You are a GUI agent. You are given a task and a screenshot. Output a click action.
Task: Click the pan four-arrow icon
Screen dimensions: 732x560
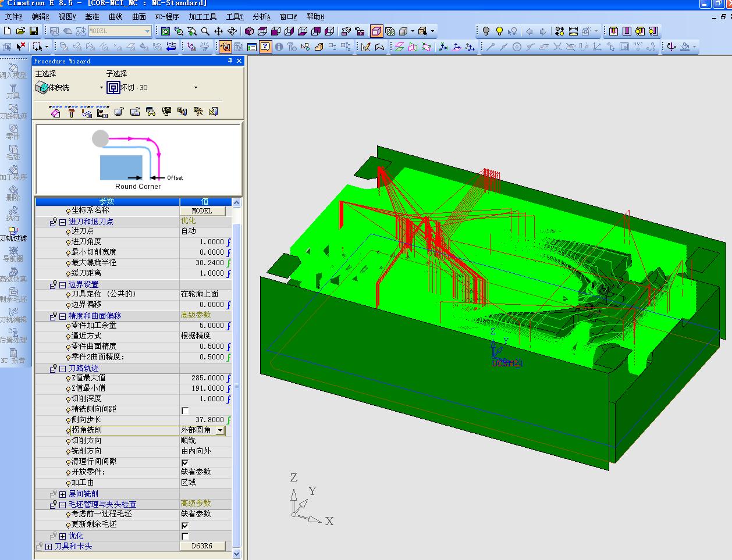(x=218, y=31)
